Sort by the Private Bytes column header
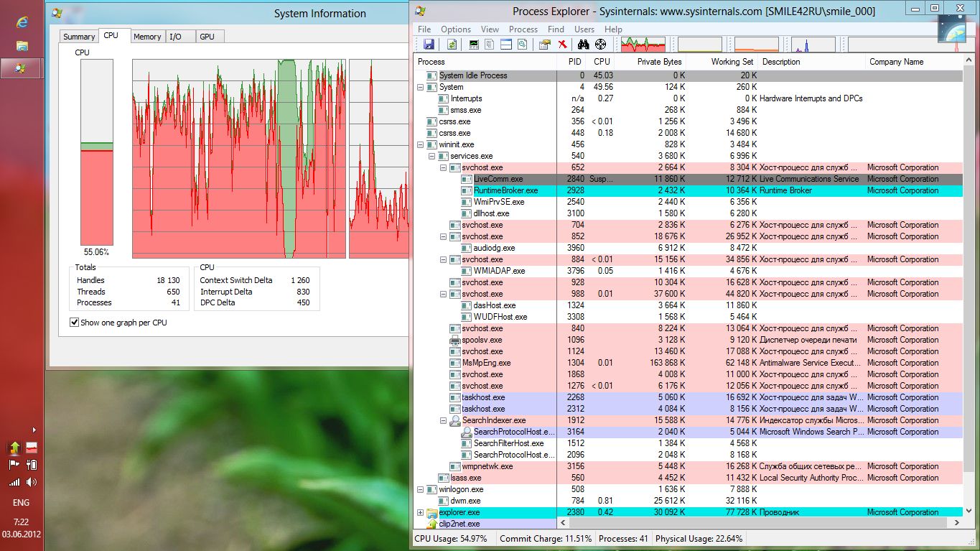This screenshot has height=551, width=980. point(658,62)
